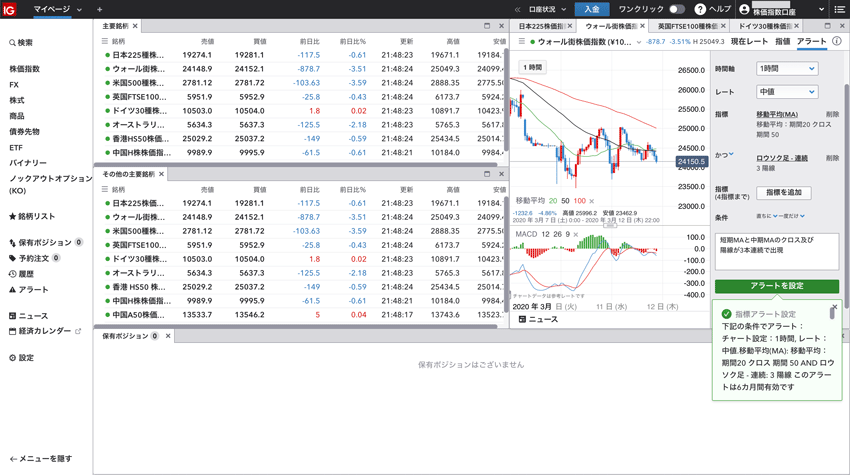850x475 pixels.
Task: Open chart panel hamburger menu beside ウォール街株価指数
Action: (x=521, y=41)
